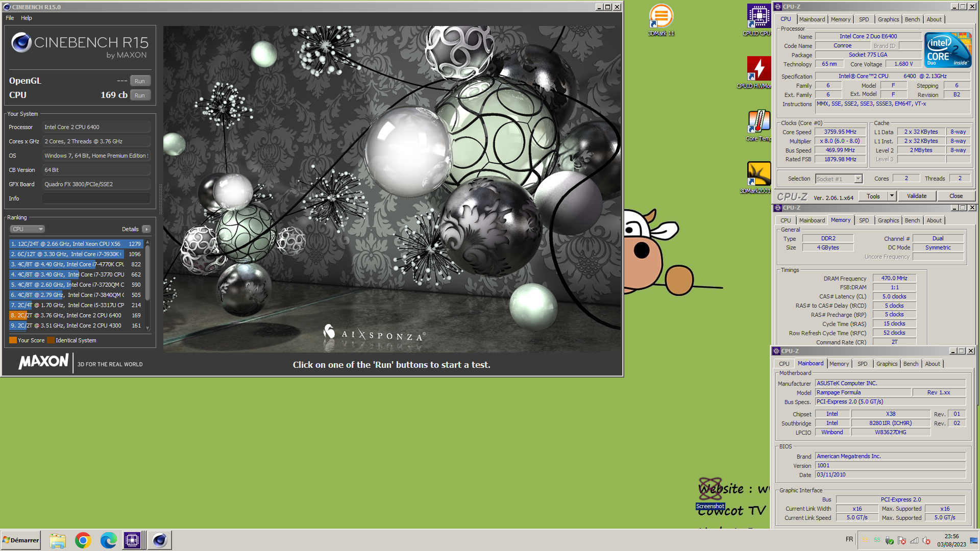Click the show desktop icon by the clock
Viewport: 980px width, 551px height.
point(974,540)
